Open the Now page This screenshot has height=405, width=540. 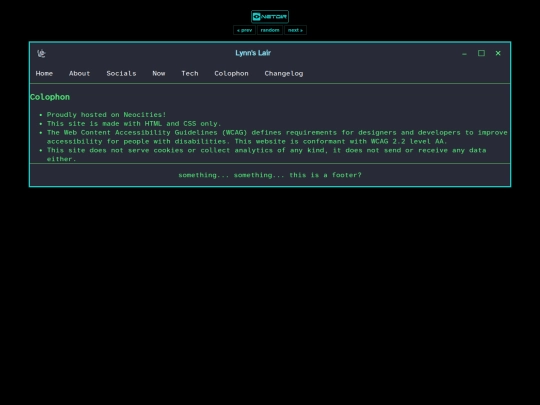(159, 73)
